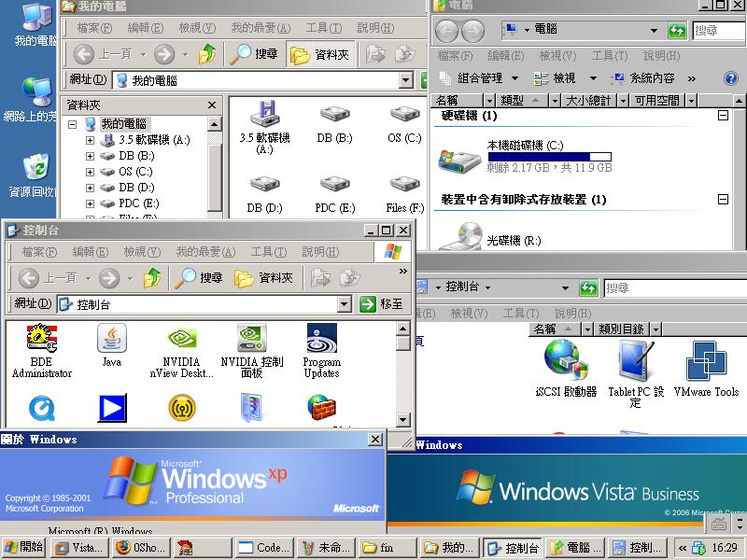Focus the 搜尋 box in 電腦 window
747x560 pixels.
pos(719,31)
